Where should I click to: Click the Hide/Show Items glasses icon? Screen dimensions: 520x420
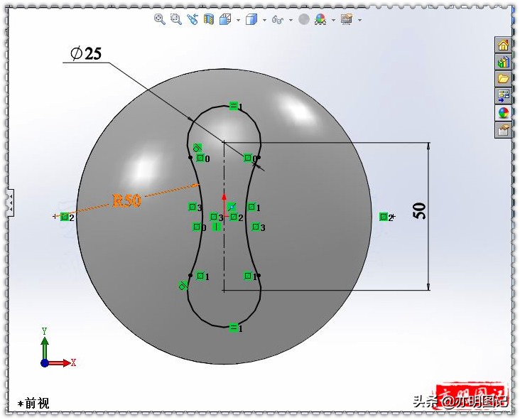278,20
